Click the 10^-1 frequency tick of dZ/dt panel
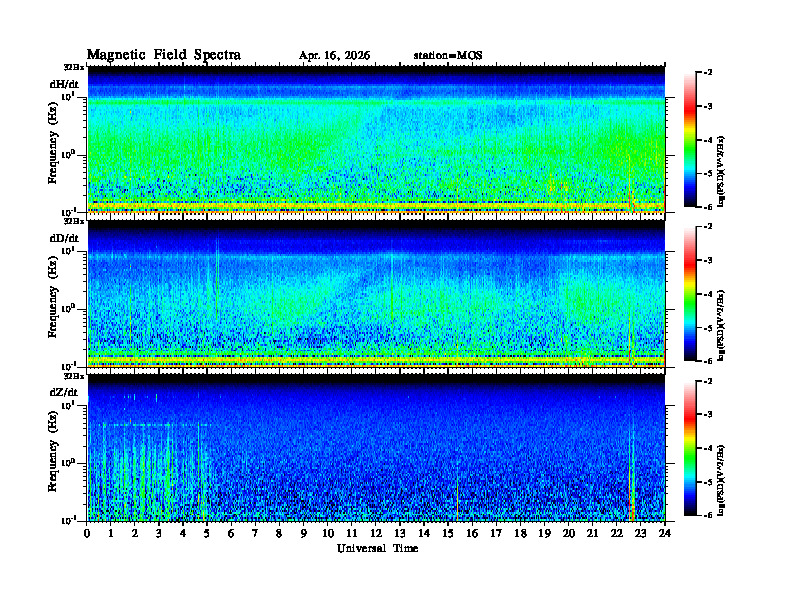This screenshot has height=612, width=792. 68,520
